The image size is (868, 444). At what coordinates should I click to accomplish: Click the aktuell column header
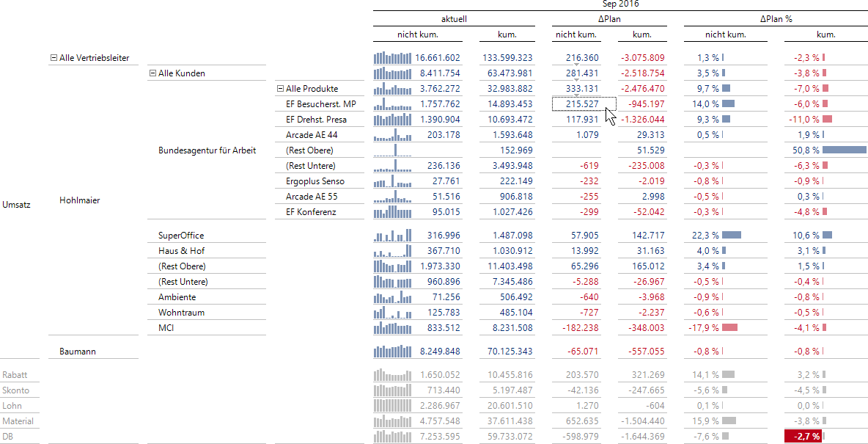click(454, 18)
